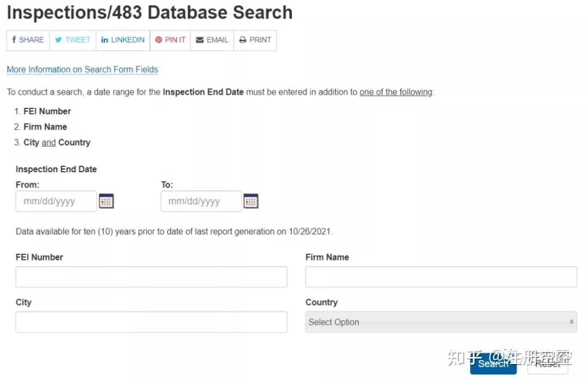Click the Inspections/483 Database Search heading
The height and width of the screenshot is (382, 588).
pyautogui.click(x=150, y=13)
